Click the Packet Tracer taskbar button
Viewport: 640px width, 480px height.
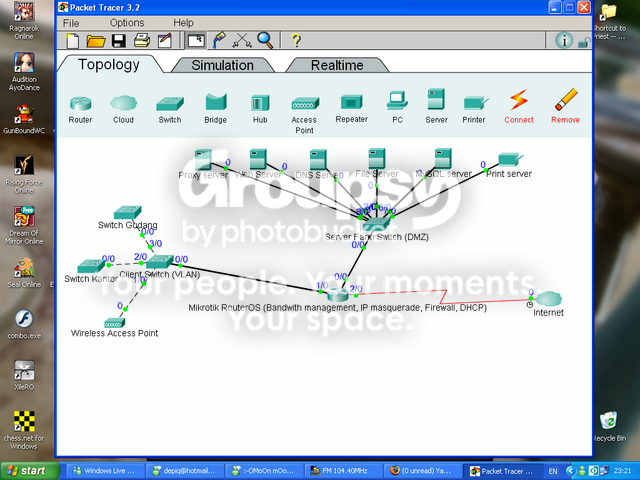tap(502, 471)
